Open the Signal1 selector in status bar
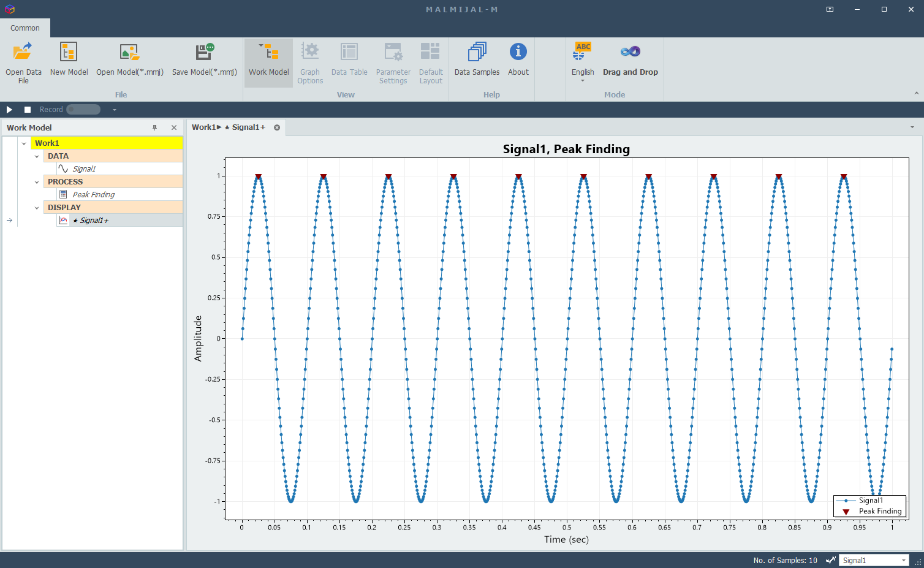924x568 pixels. tap(874, 560)
